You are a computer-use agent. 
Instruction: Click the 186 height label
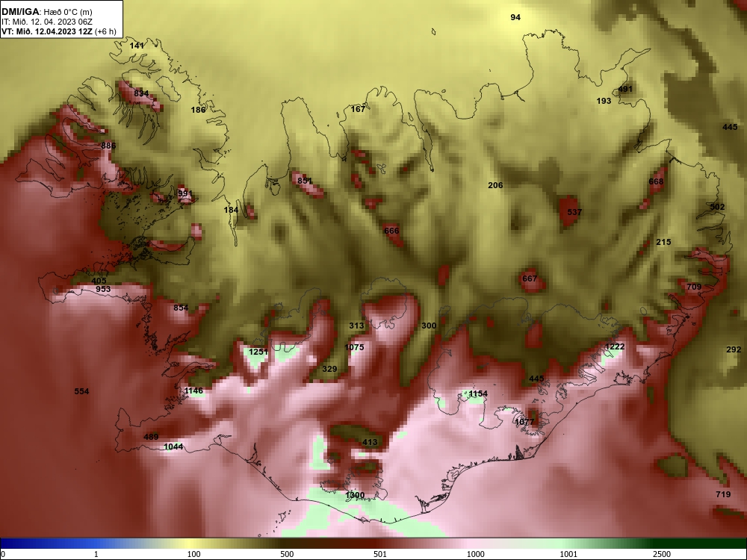click(198, 110)
